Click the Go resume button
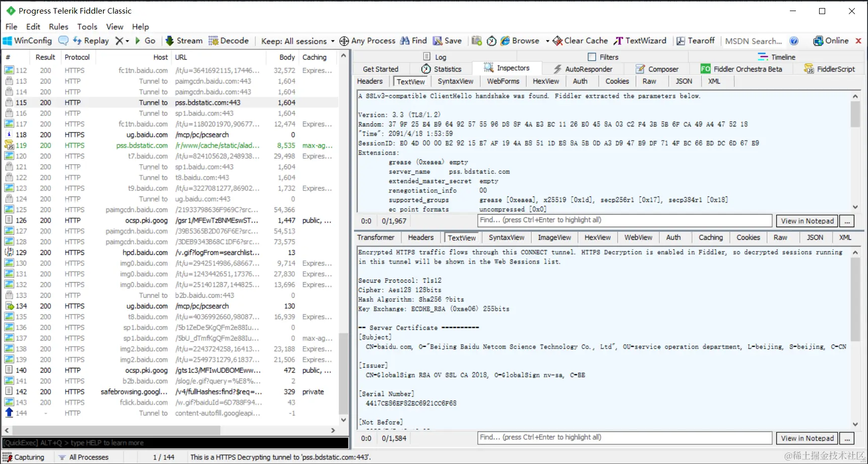This screenshot has width=868, height=464. 145,41
